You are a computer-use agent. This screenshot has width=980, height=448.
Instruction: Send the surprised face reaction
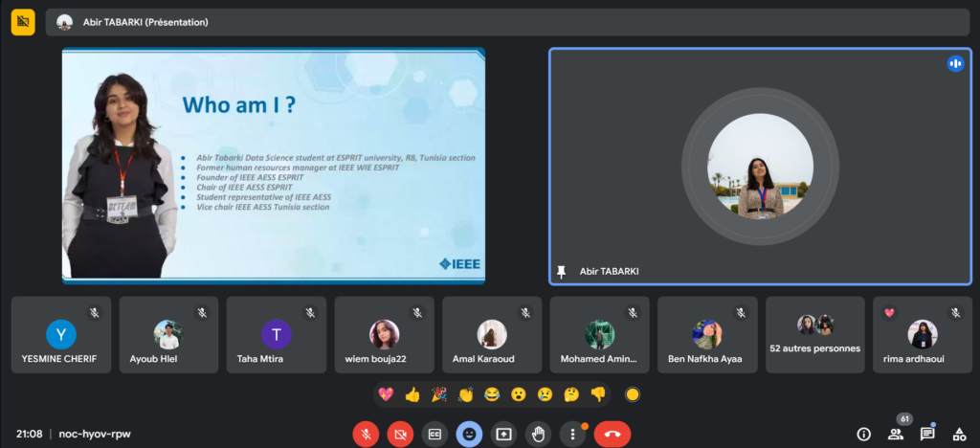(519, 394)
